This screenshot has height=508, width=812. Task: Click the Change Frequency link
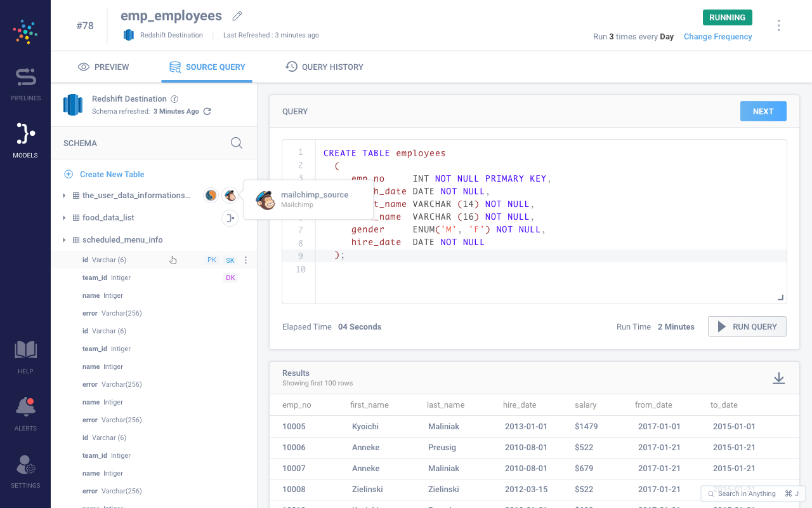[x=718, y=37]
